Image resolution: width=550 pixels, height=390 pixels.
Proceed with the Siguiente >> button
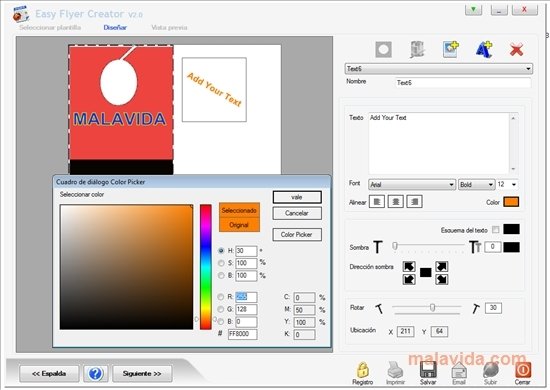(142, 374)
